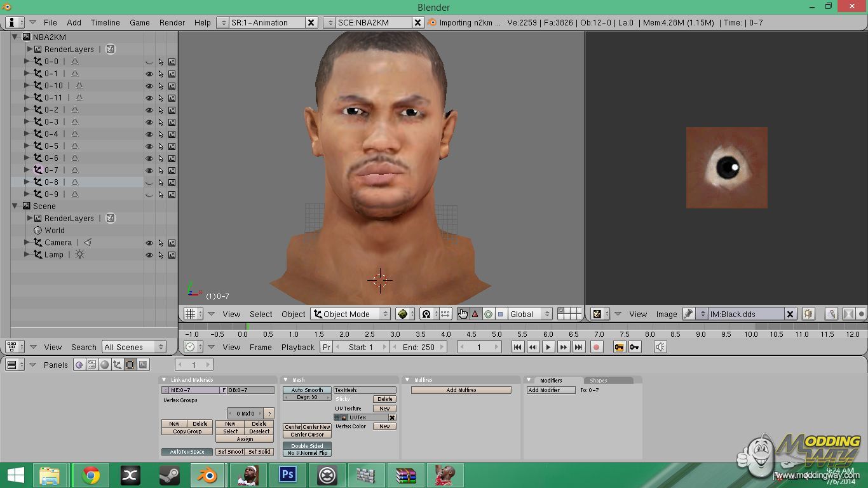
Task: Click the red record button in timeline
Action: [596, 347]
